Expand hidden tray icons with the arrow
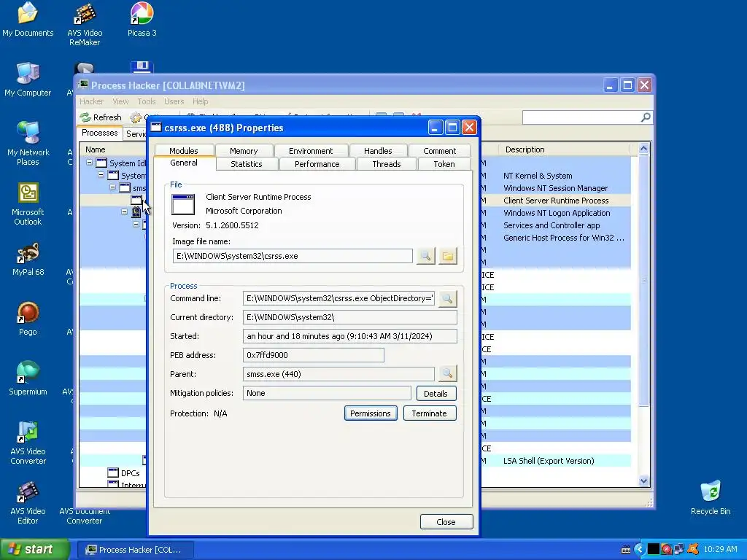 coord(639,550)
